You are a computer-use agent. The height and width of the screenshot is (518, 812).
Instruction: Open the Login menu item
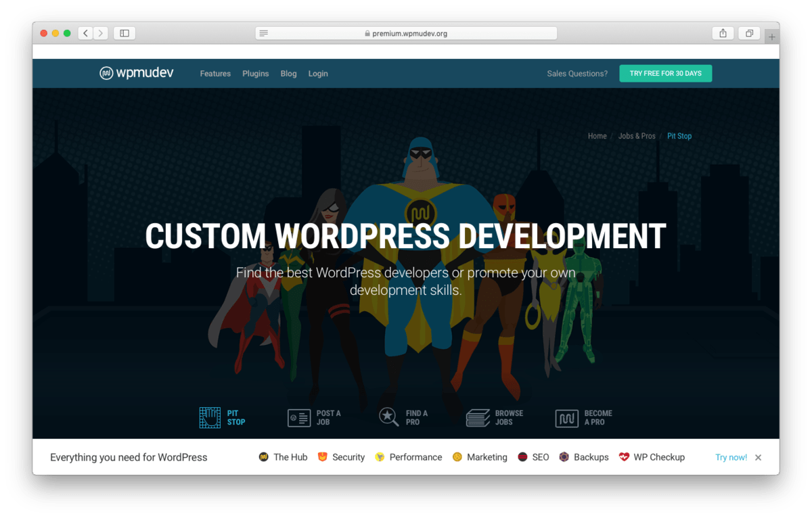click(318, 74)
